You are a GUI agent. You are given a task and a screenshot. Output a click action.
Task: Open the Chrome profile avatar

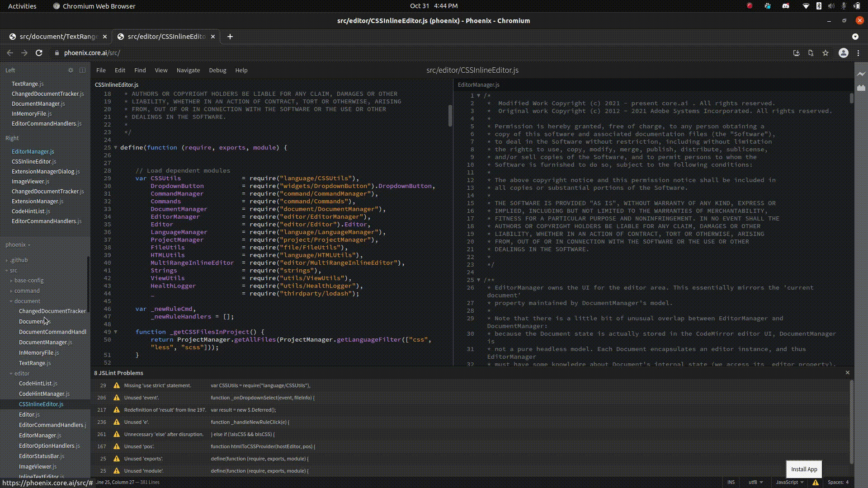click(844, 53)
